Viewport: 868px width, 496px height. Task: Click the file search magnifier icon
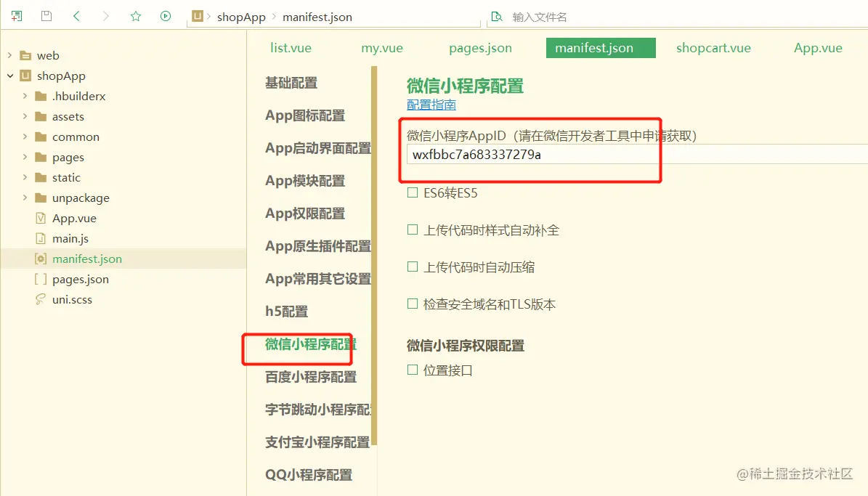point(497,17)
